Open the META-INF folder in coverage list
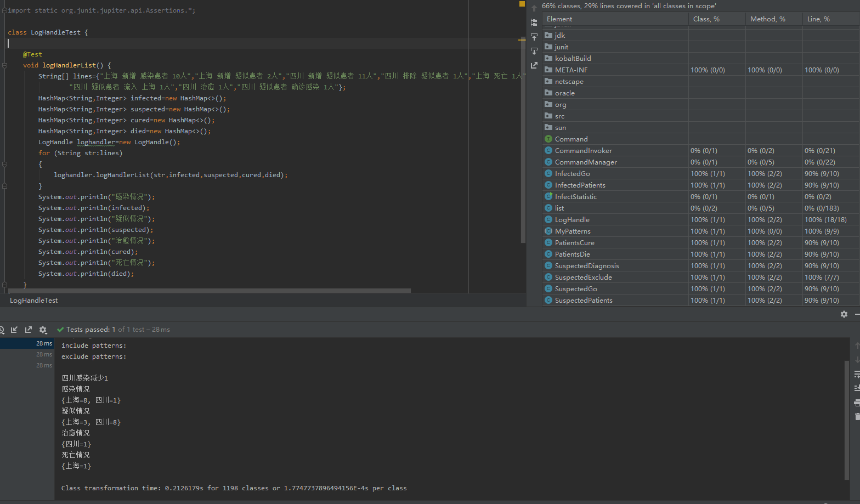This screenshot has height=504, width=860. tap(571, 70)
